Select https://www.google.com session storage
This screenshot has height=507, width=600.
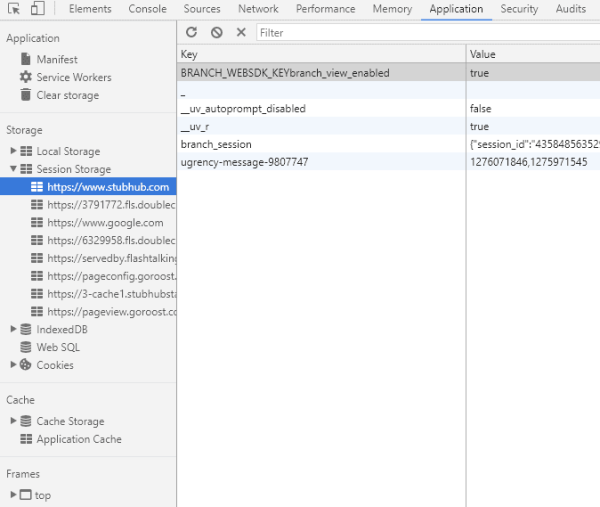[x=88, y=222]
